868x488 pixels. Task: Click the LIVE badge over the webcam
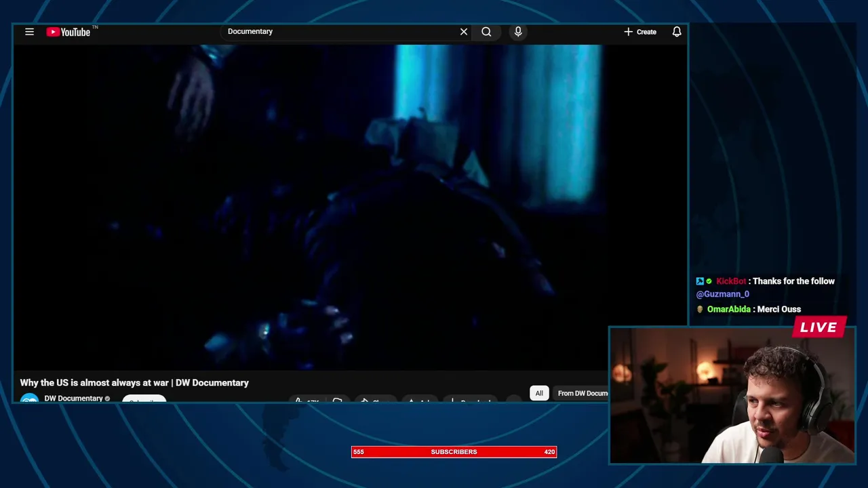coord(819,327)
